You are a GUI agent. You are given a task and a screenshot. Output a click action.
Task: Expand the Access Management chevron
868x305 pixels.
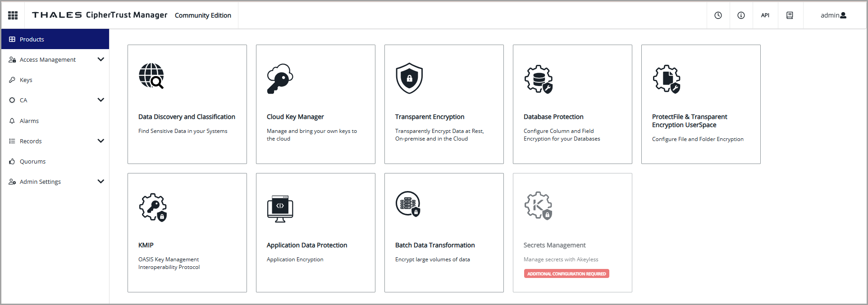tap(101, 59)
